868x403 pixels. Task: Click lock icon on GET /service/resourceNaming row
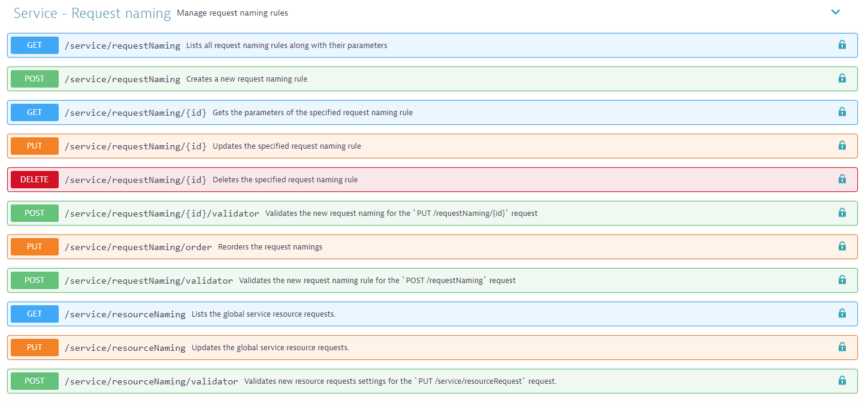click(x=842, y=314)
